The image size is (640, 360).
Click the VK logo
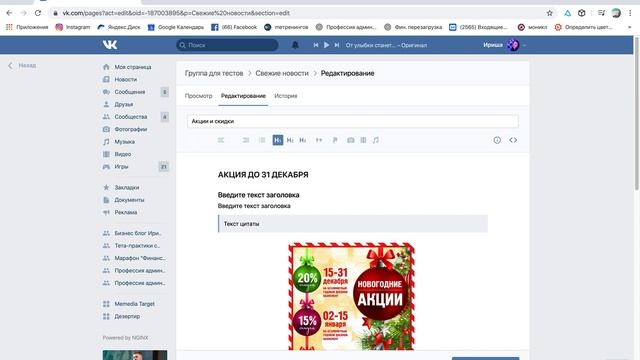[110, 45]
